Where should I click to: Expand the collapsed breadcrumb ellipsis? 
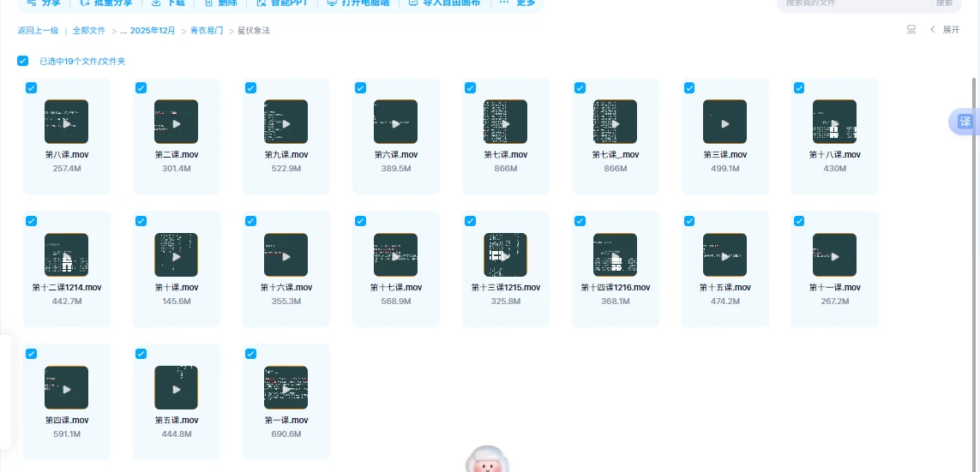click(x=123, y=30)
